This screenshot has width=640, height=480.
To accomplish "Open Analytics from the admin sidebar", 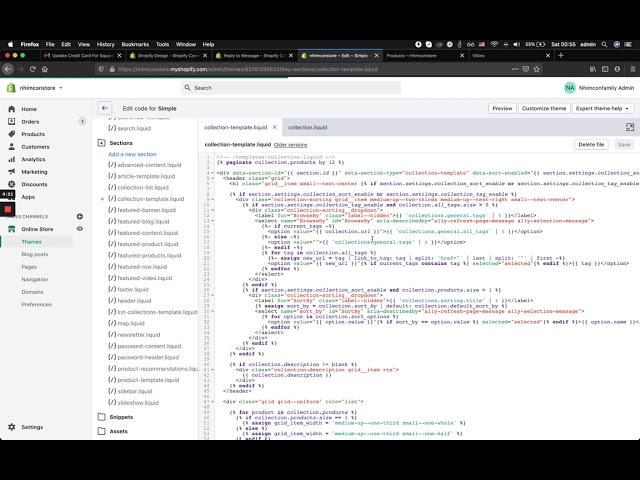I will coord(33,159).
